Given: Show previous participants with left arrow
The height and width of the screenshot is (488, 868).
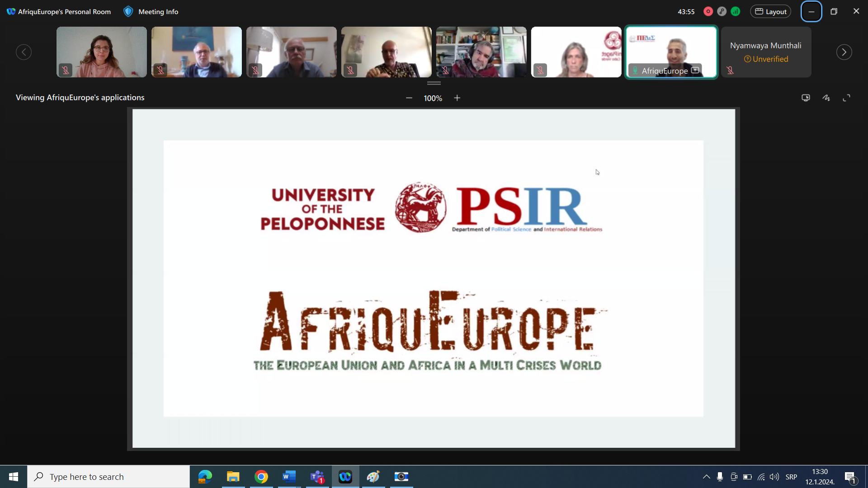Looking at the screenshot, I should [24, 52].
